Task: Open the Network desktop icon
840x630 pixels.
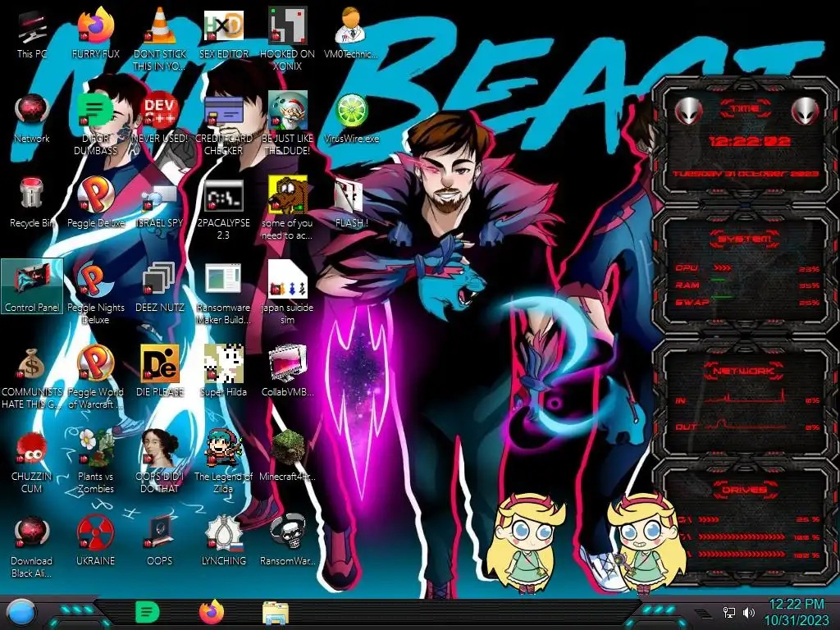Action: click(x=32, y=118)
